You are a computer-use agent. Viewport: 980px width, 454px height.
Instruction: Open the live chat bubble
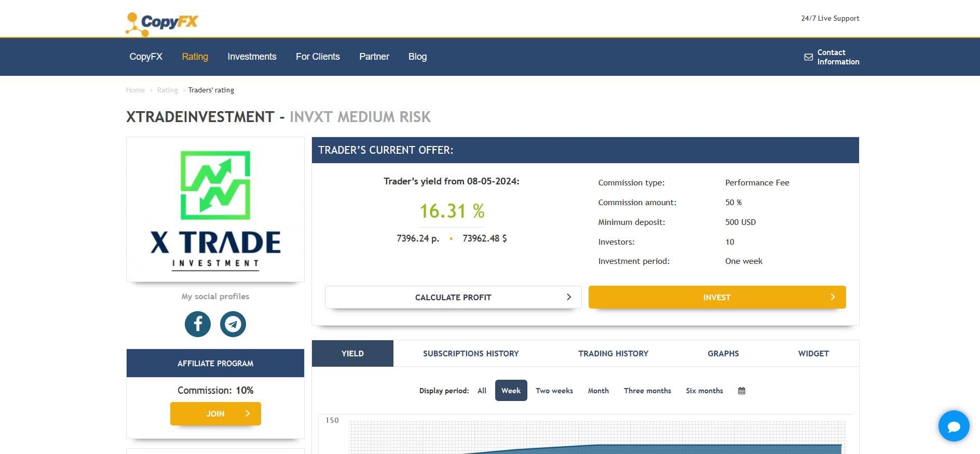[x=954, y=426]
